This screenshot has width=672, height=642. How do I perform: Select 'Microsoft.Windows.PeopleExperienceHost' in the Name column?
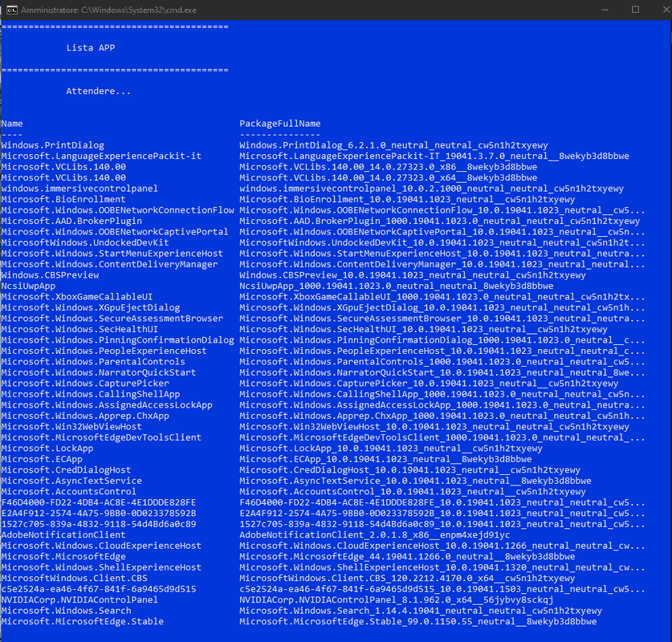pos(104,351)
